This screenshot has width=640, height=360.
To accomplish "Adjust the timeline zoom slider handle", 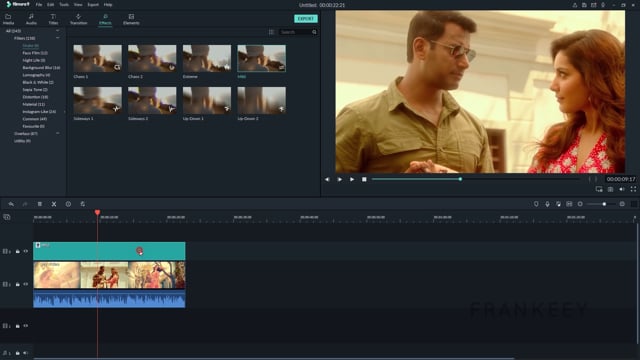I will pos(604,204).
